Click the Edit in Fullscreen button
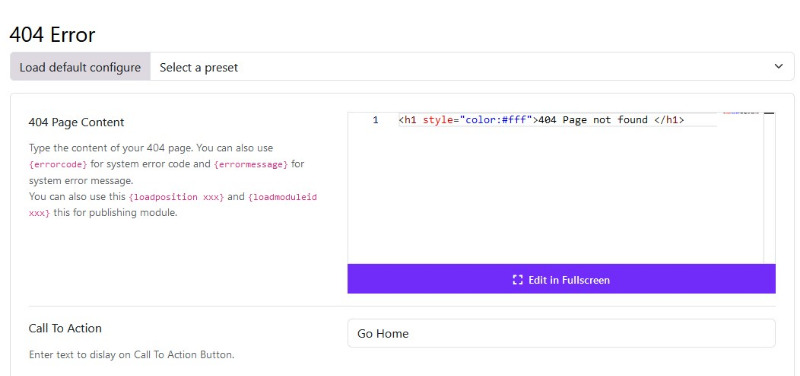 tap(561, 279)
